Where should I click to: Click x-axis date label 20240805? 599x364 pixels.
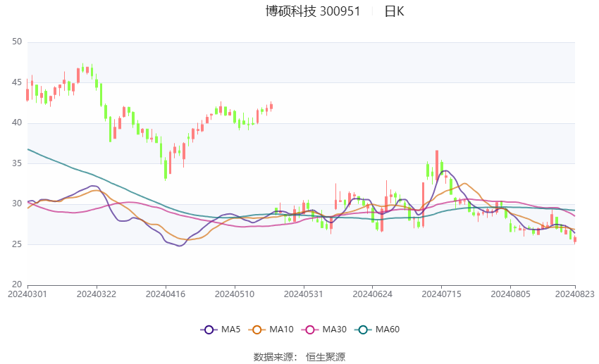[510, 294]
